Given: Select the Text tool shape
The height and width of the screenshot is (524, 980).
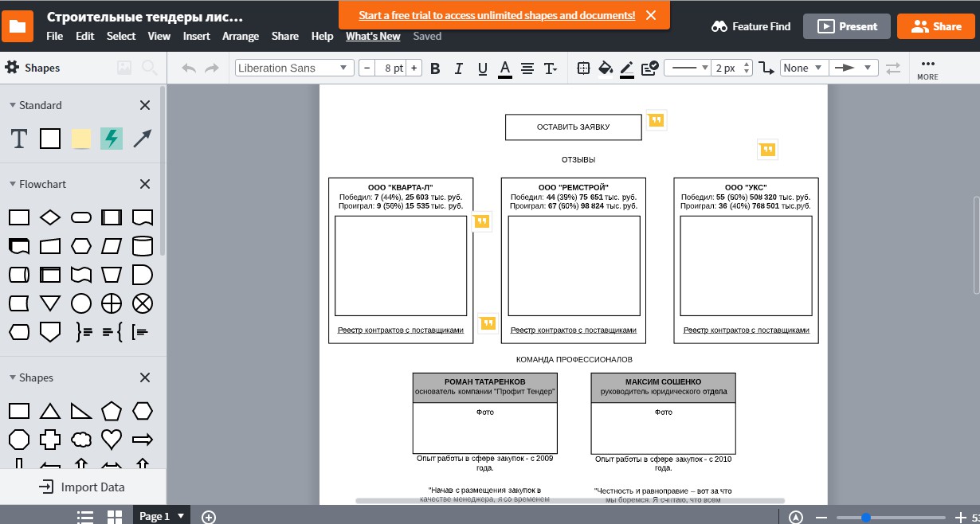Looking at the screenshot, I should pyautogui.click(x=18, y=139).
